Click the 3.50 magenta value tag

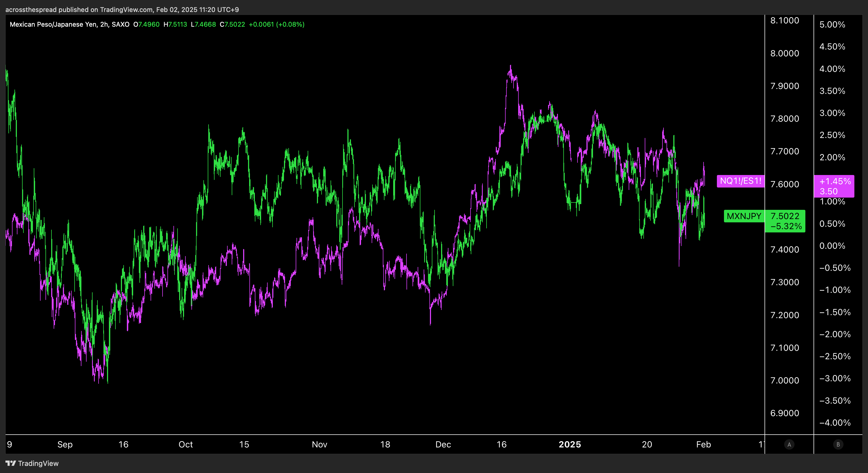coord(829,191)
